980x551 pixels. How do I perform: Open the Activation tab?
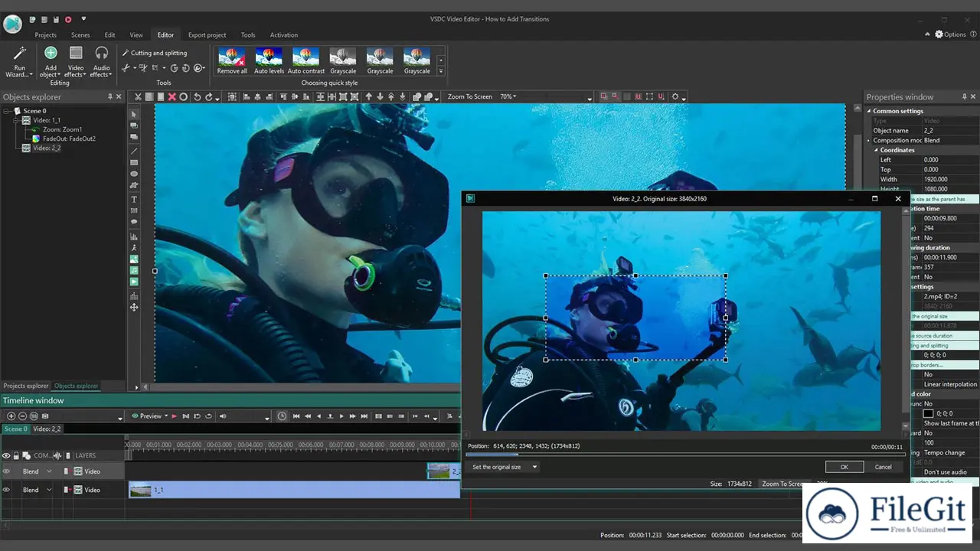tap(284, 35)
